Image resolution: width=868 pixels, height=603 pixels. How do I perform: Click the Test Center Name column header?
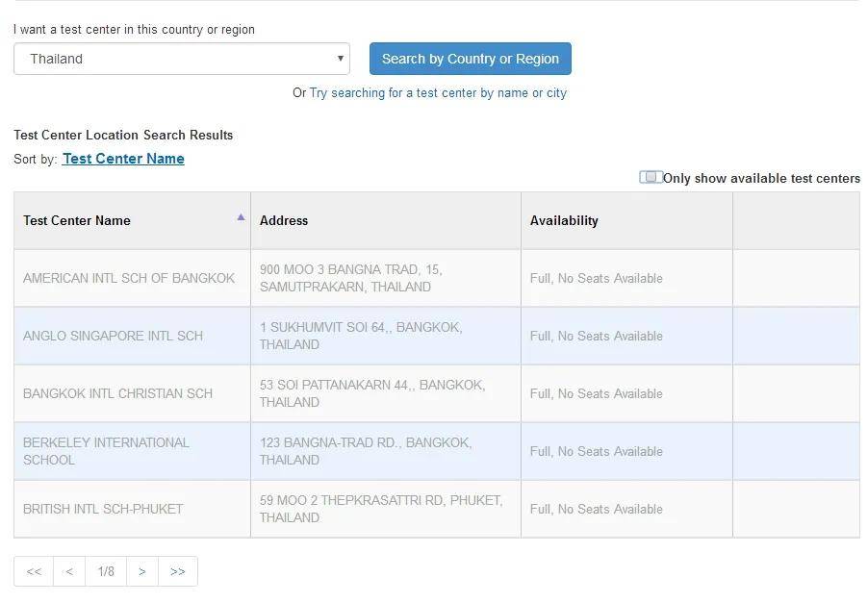tap(132, 221)
